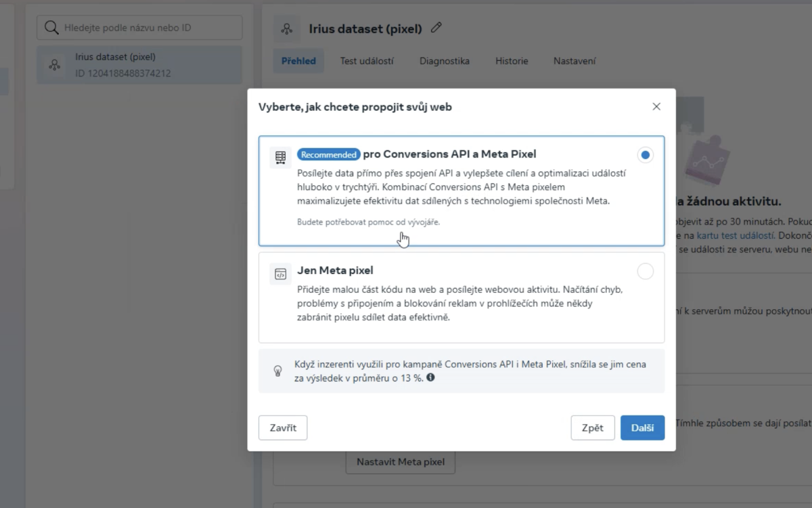812x508 pixels.
Task: Click the Irius dataset icon in the sidebar list
Action: click(54, 65)
